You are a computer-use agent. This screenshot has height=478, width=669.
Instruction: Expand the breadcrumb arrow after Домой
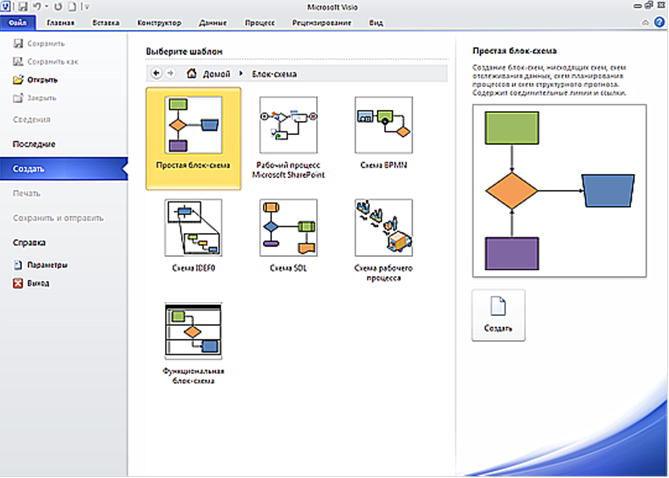(x=240, y=74)
